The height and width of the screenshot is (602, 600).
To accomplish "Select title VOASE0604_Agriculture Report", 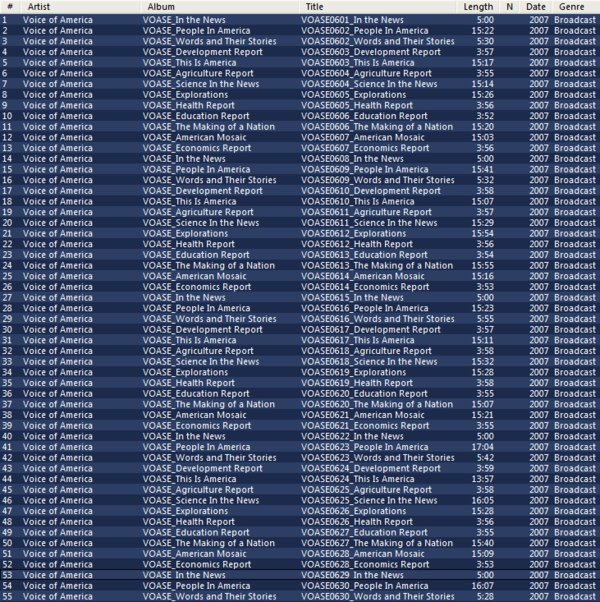I will pos(366,73).
